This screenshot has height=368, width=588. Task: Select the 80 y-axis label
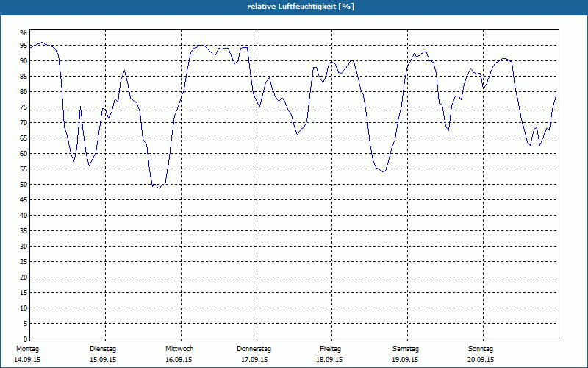(24, 91)
